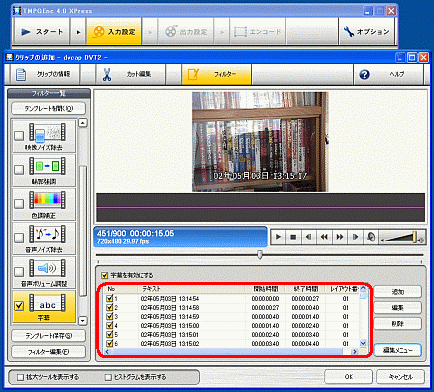The width and height of the screenshot is (434, 392).
Task: Step back one frame
Action: coord(309,237)
